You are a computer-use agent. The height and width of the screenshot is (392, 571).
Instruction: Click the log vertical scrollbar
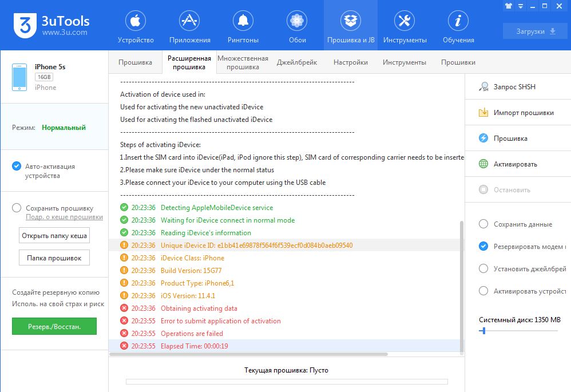pos(462,286)
